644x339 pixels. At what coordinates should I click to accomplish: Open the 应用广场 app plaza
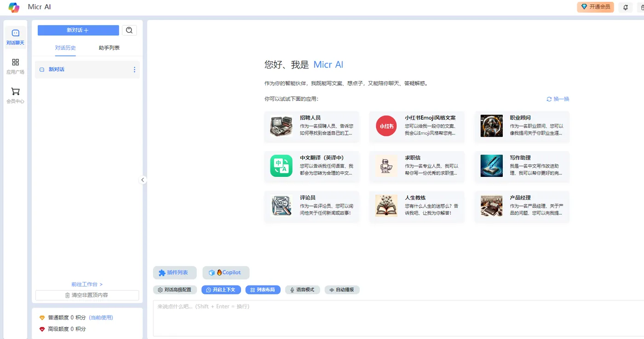coord(15,66)
